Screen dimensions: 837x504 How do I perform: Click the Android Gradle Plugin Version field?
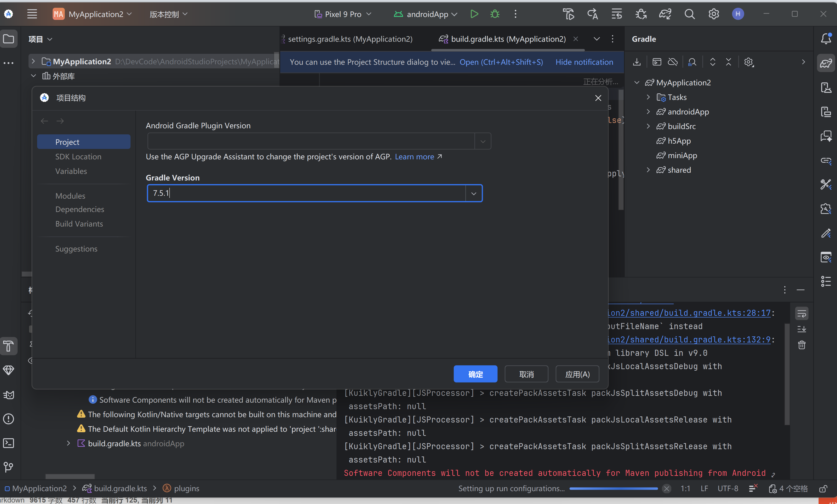pos(311,141)
